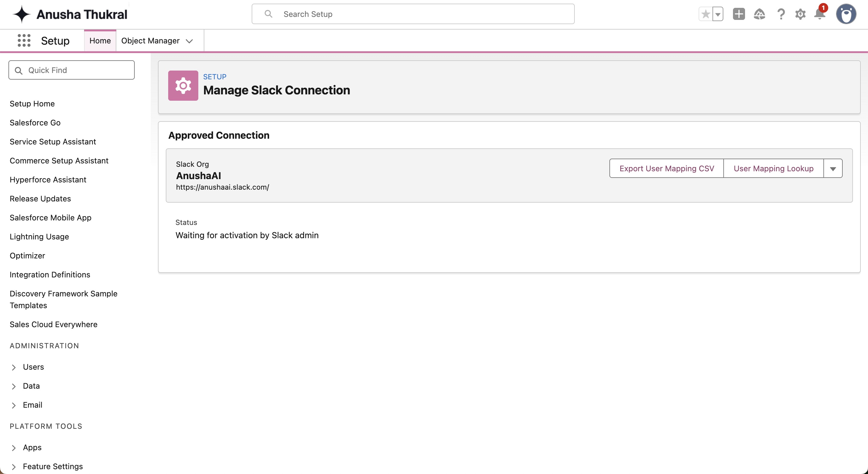This screenshot has height=474, width=868.
Task: Click User Mapping Lookup button
Action: [x=773, y=169]
